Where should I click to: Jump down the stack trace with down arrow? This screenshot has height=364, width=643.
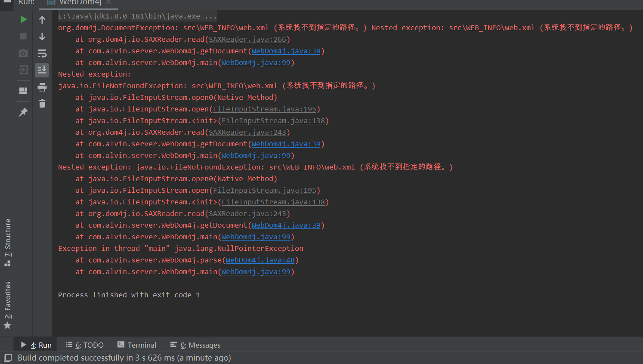tap(42, 36)
